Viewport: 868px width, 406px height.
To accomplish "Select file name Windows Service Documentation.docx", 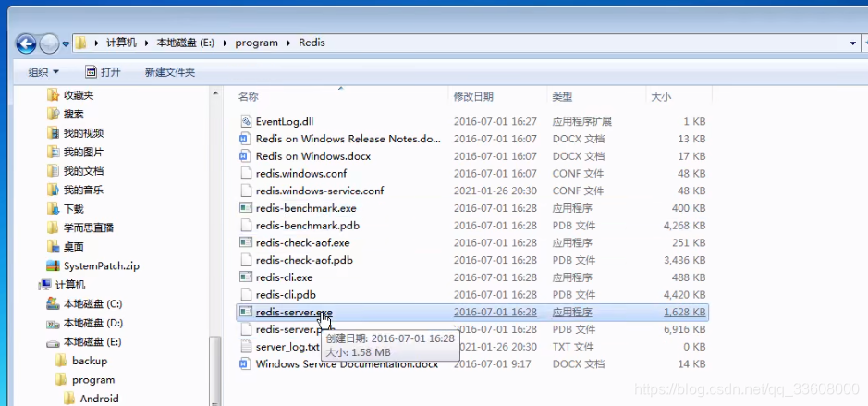I will (x=347, y=363).
